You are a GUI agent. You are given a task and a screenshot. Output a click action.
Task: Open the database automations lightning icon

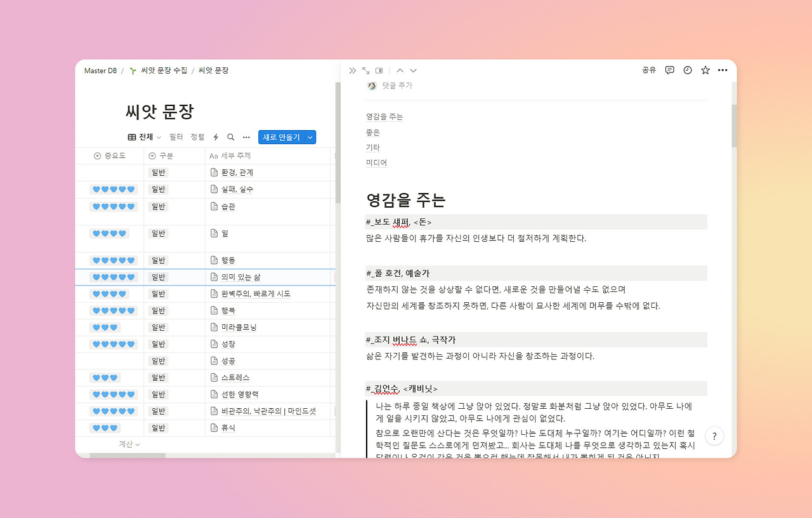click(216, 137)
